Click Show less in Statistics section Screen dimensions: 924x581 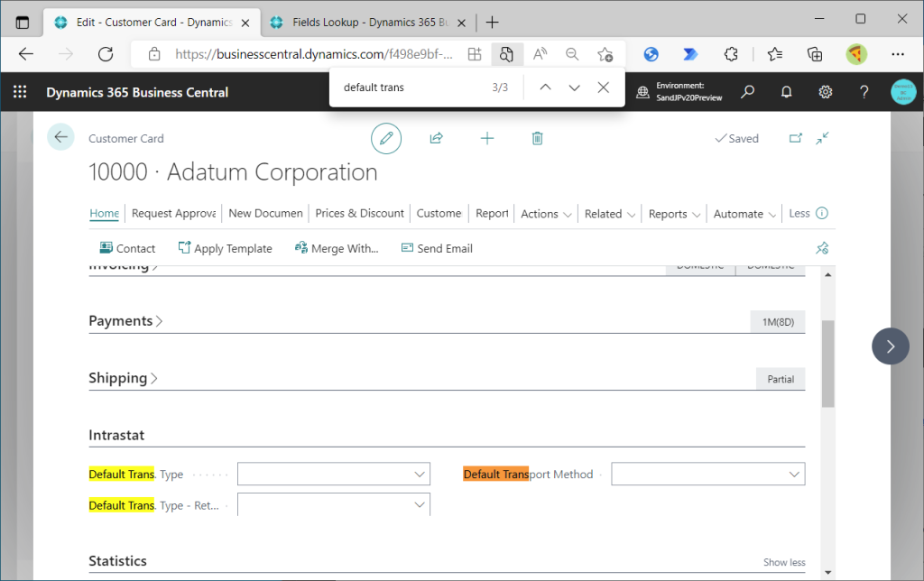784,562
